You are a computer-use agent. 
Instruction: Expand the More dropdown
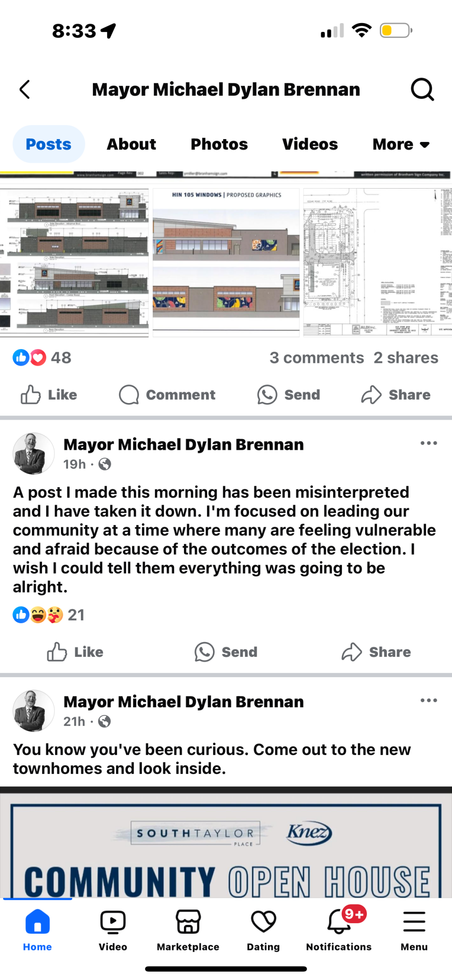click(401, 144)
